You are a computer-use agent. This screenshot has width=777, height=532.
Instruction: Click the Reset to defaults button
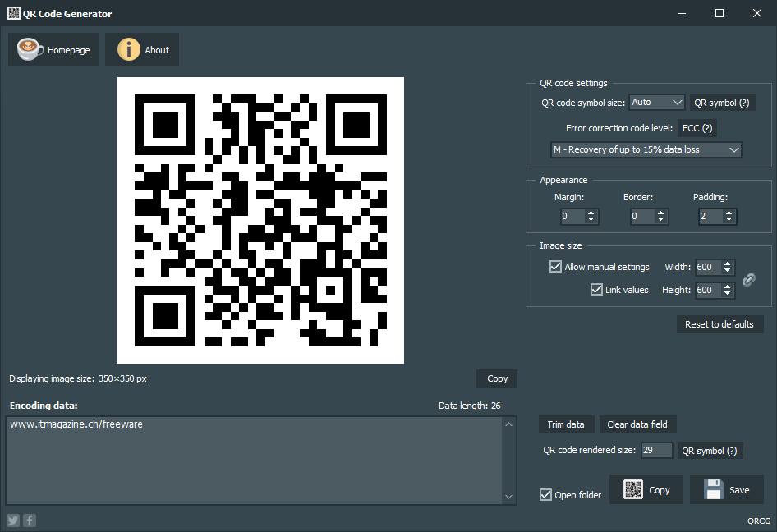tap(720, 323)
